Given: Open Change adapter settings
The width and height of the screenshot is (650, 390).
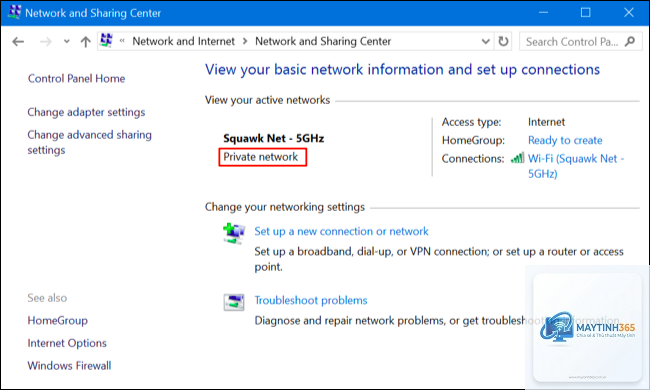Looking at the screenshot, I should coord(86,112).
